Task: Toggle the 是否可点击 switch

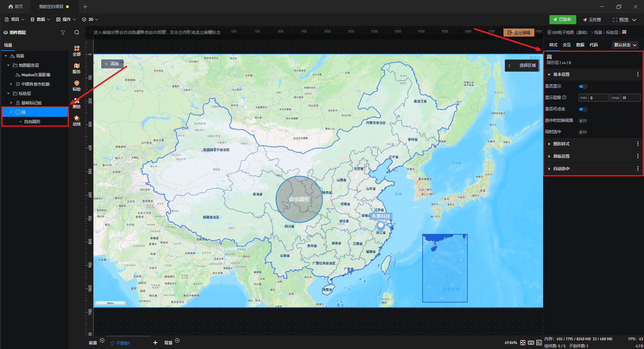Action: click(x=583, y=109)
